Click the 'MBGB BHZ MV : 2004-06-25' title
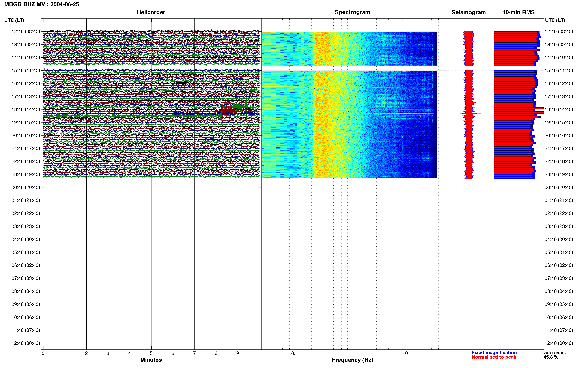588x368 pixels. (42, 4)
